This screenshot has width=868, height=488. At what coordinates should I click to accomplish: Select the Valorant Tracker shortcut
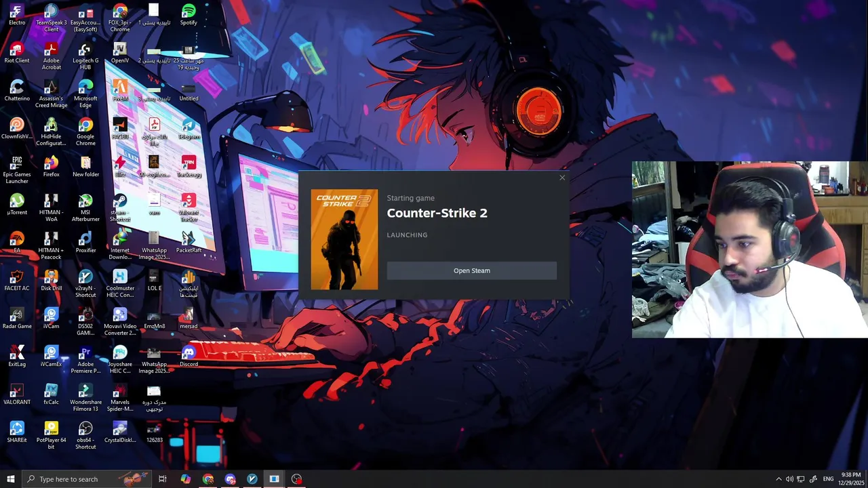pyautogui.click(x=189, y=208)
